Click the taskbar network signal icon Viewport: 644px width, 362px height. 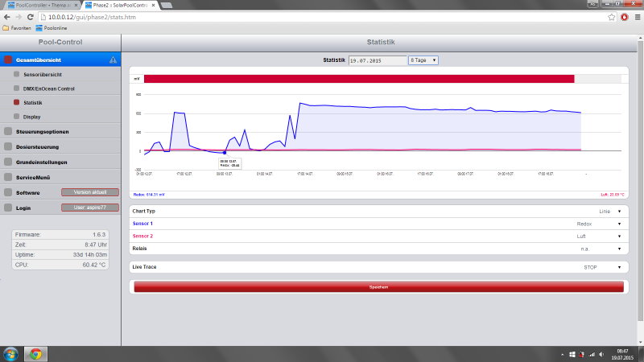point(592,354)
